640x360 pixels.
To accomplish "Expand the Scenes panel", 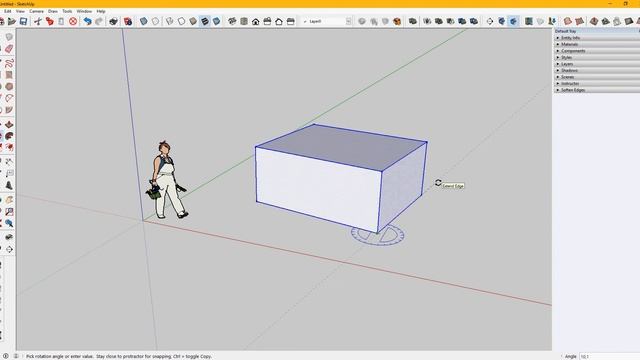I will [597, 77].
